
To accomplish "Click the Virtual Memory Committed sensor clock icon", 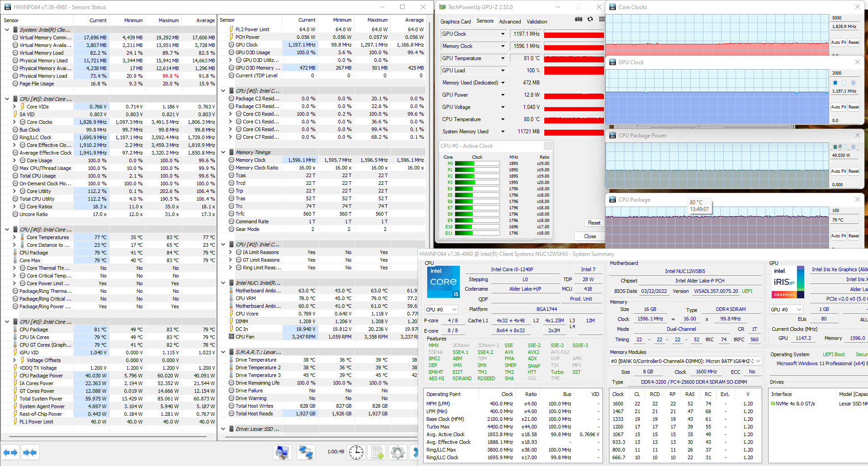I will 15,38.
